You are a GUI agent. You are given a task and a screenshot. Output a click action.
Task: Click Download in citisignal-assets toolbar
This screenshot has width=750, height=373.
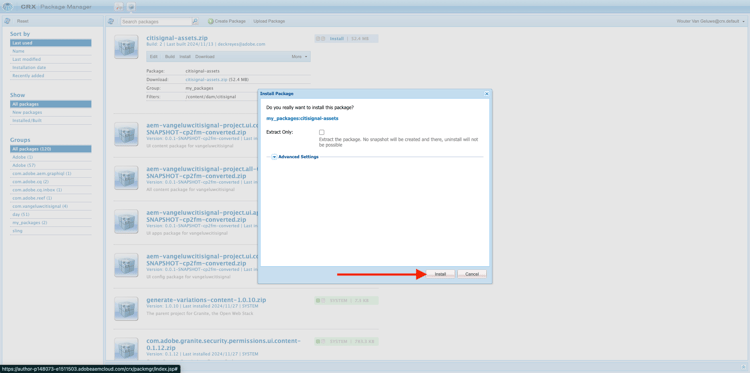point(205,56)
